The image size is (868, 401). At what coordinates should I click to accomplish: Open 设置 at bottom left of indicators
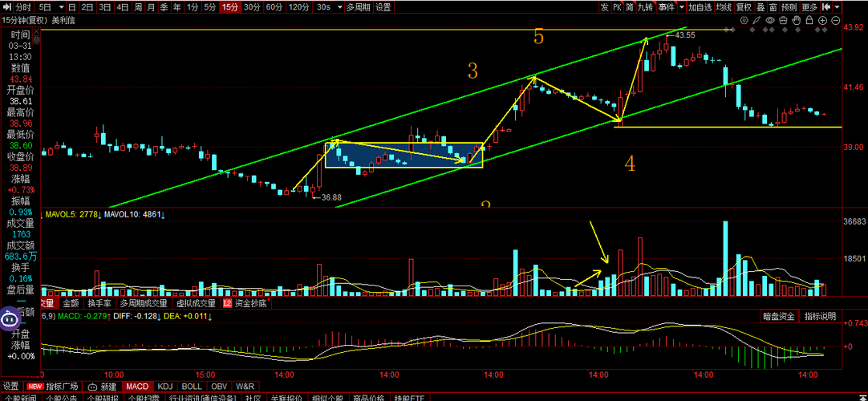(11, 386)
